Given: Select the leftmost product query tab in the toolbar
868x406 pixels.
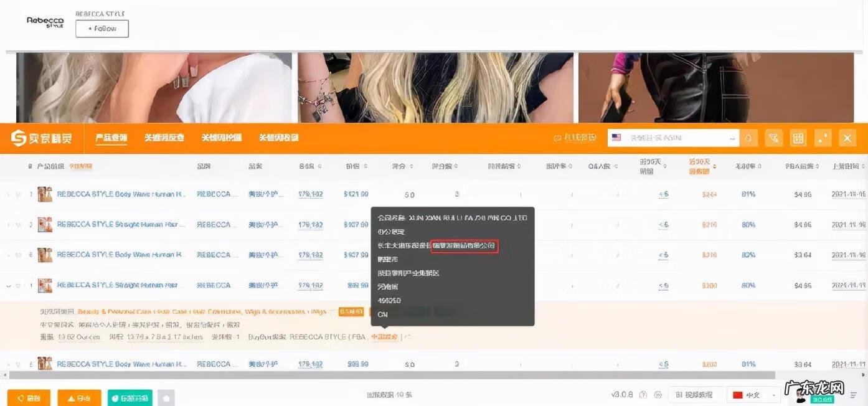Looking at the screenshot, I should (111, 138).
